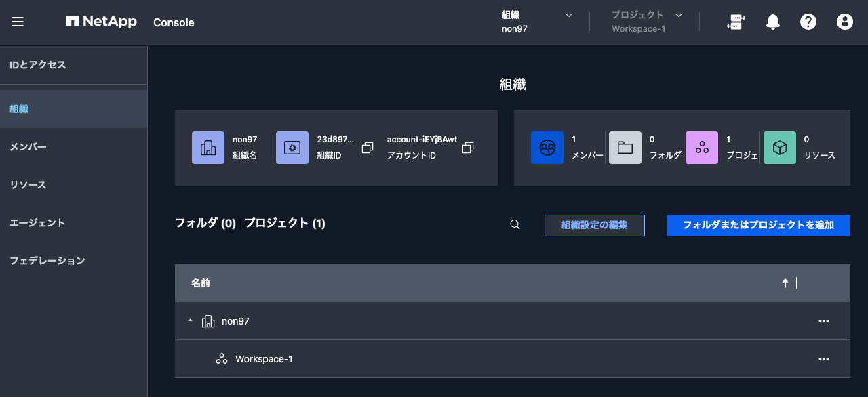This screenshot has height=397, width=868.
Task: Click the プロジェクト summary icon tile
Action: click(x=702, y=148)
